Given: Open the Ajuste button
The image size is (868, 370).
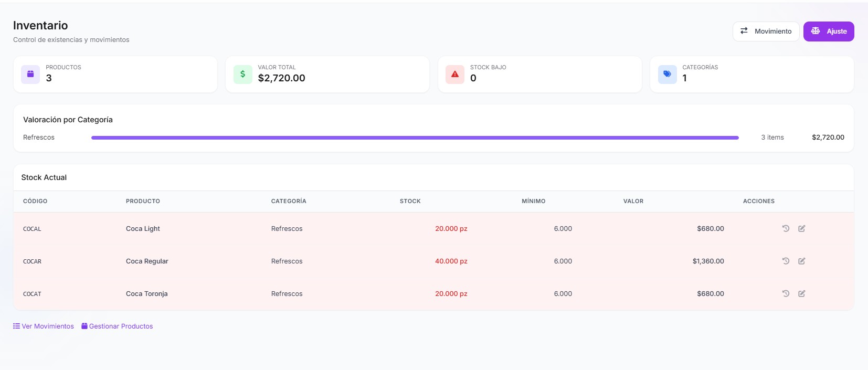Looking at the screenshot, I should click(x=829, y=31).
